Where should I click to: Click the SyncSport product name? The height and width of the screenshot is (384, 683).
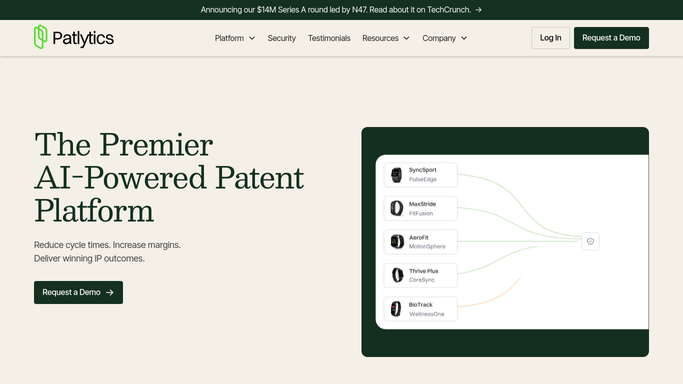point(423,170)
